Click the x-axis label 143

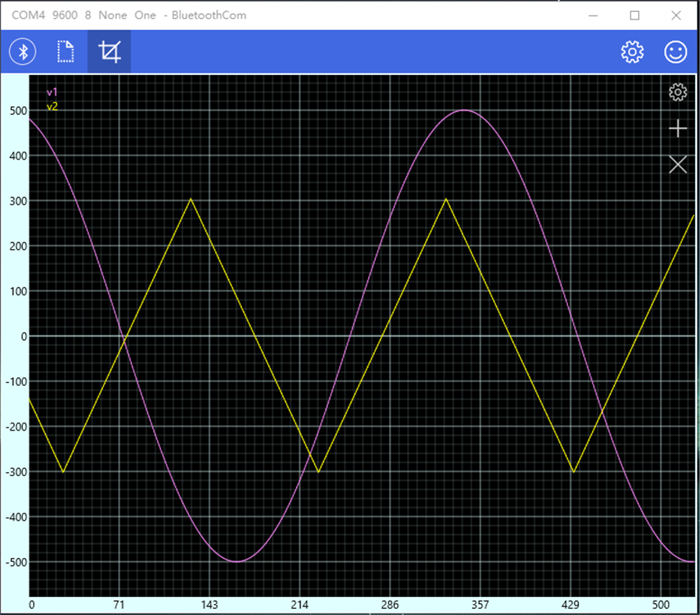[209, 605]
